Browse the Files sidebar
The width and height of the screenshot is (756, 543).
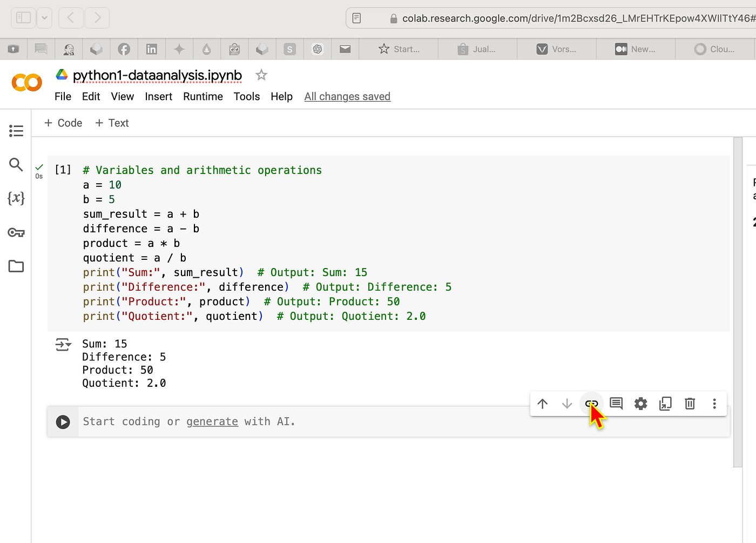pyautogui.click(x=16, y=266)
